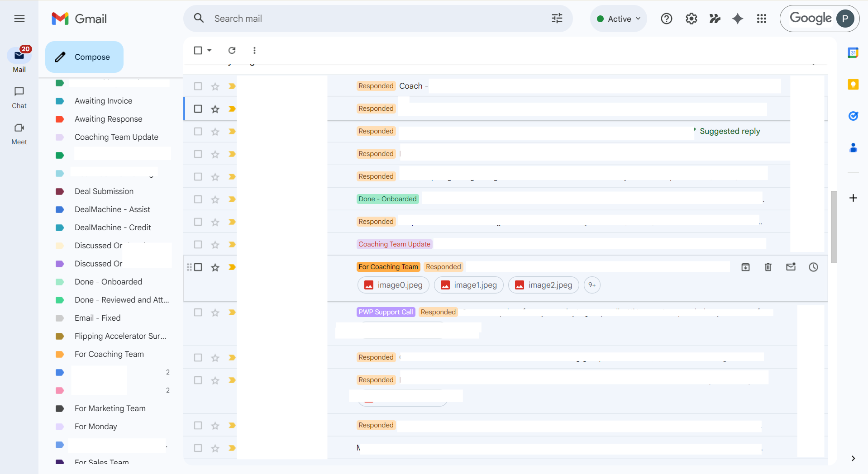
Task: Select the Coach email checkbox
Action: [198, 86]
